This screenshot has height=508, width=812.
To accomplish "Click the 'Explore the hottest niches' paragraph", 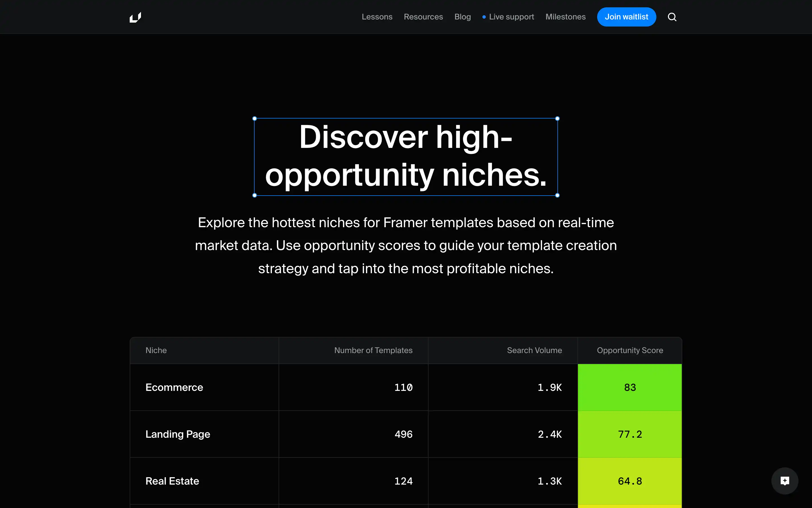I will pos(406,246).
